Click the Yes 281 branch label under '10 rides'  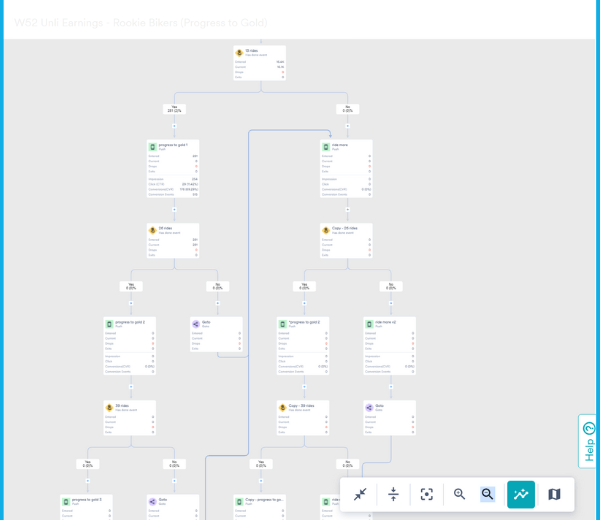174,109
